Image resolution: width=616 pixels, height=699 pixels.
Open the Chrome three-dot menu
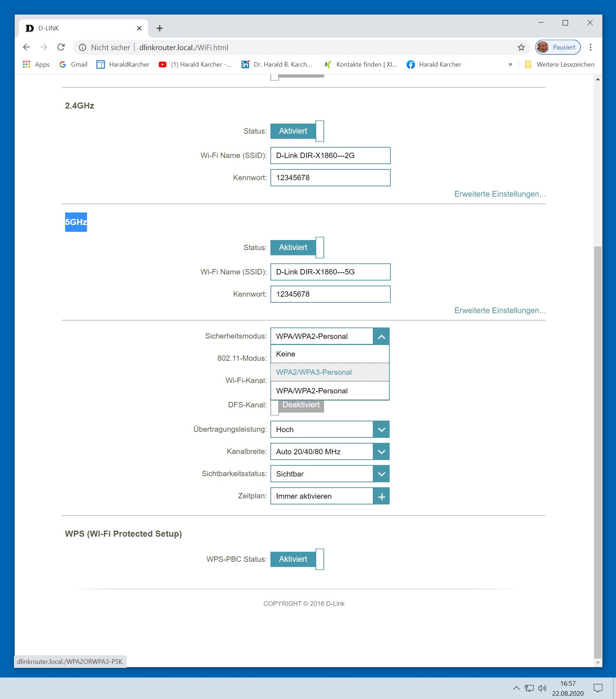(591, 47)
